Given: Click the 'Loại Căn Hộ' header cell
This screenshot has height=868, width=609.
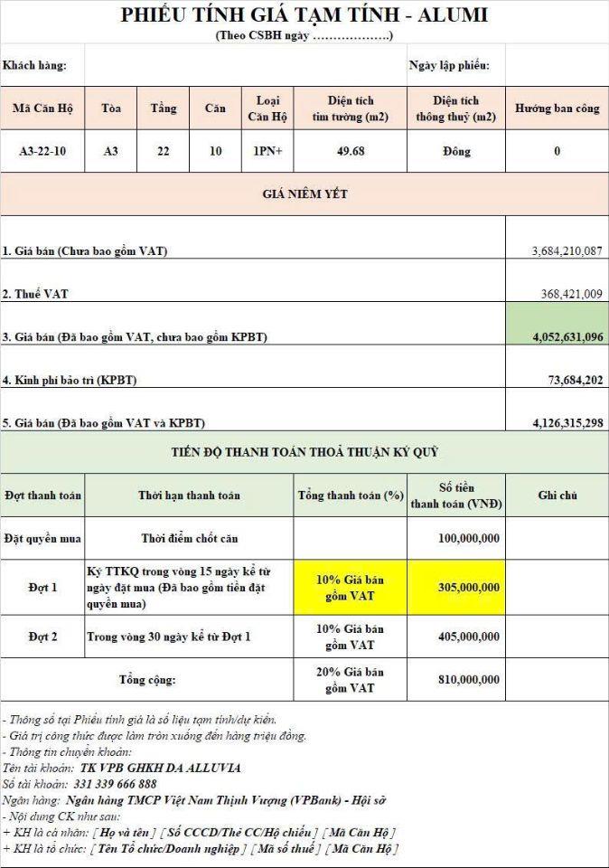Looking at the screenshot, I should click(x=267, y=108).
